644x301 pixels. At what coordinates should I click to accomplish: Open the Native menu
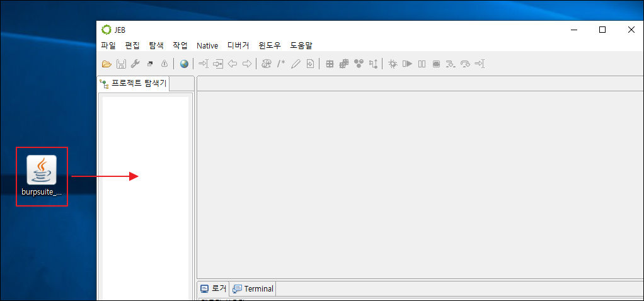207,45
